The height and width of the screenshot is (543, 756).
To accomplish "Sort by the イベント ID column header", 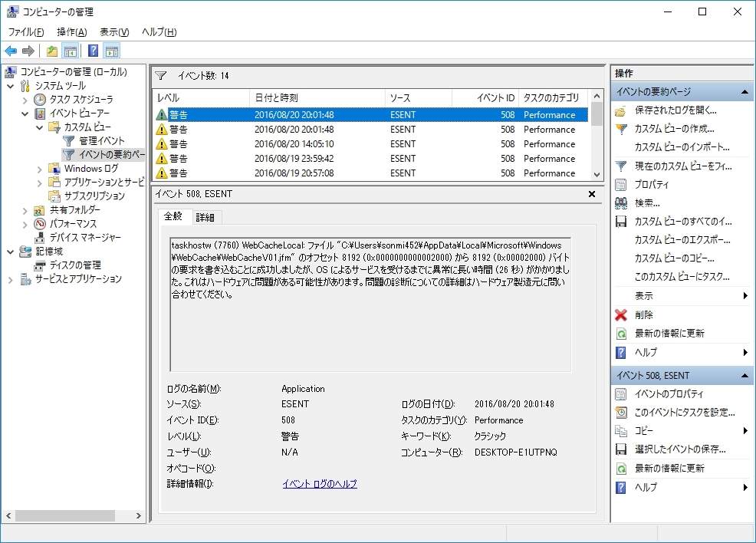I will pos(485,98).
